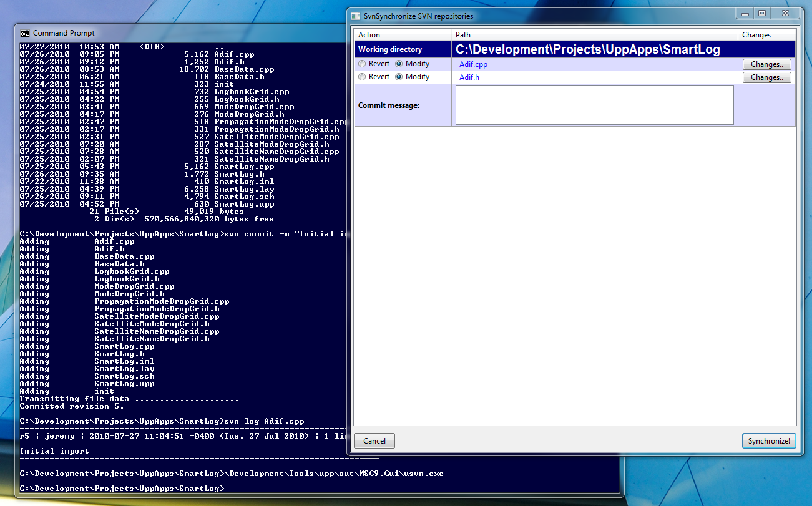Focus the Command Prompt title bar

[187, 33]
